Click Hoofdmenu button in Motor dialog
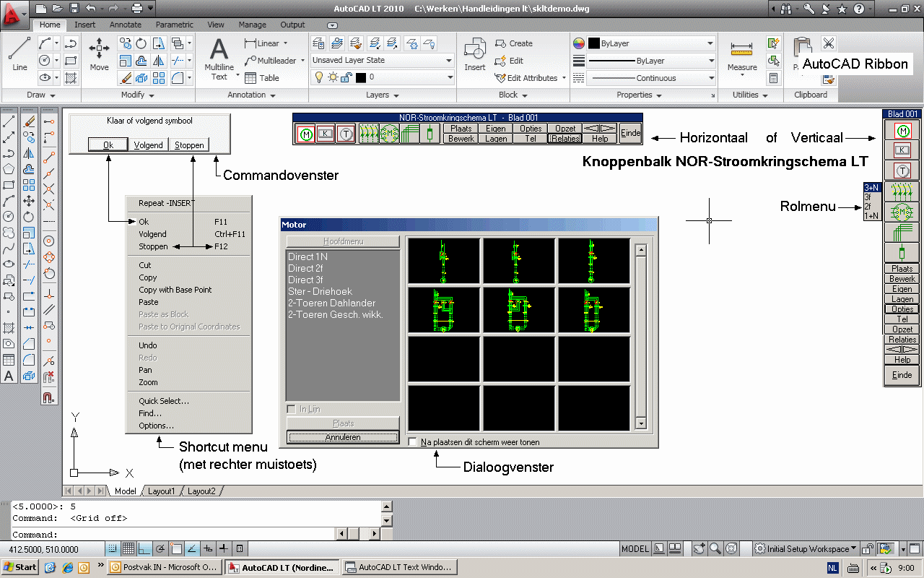The height and width of the screenshot is (578, 924). [x=343, y=241]
